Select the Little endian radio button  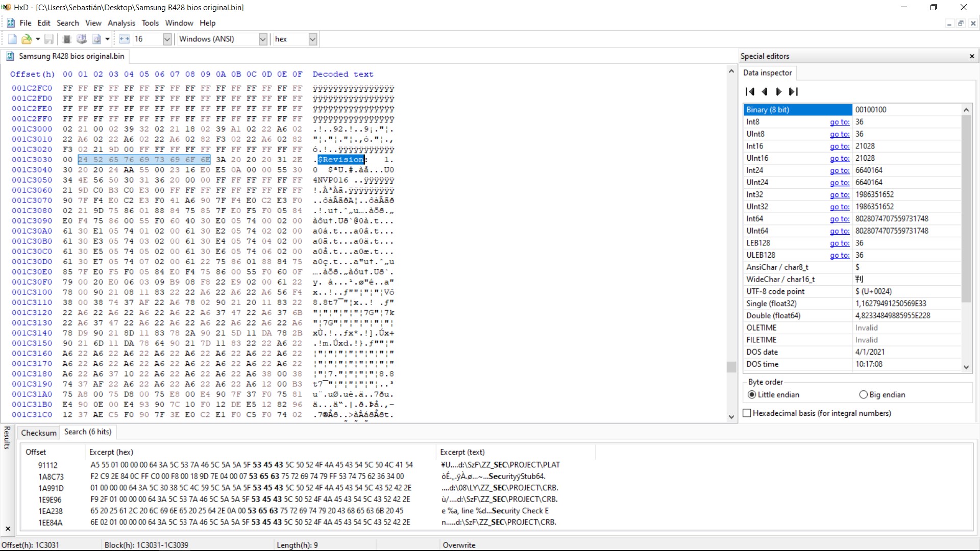coord(752,395)
